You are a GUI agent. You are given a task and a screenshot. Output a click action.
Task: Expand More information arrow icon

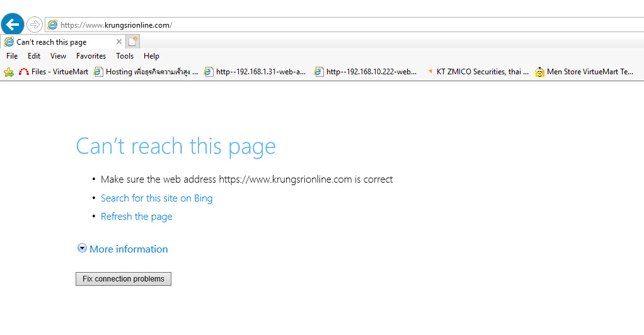point(82,248)
